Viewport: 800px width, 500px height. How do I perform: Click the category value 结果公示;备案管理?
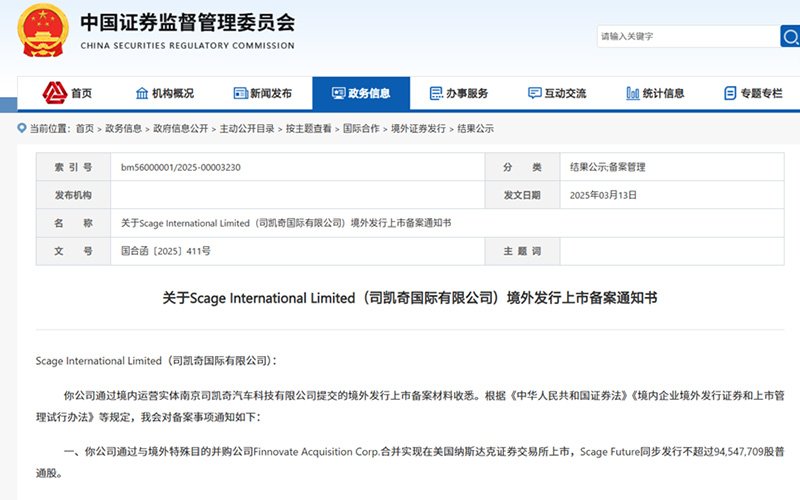click(607, 167)
